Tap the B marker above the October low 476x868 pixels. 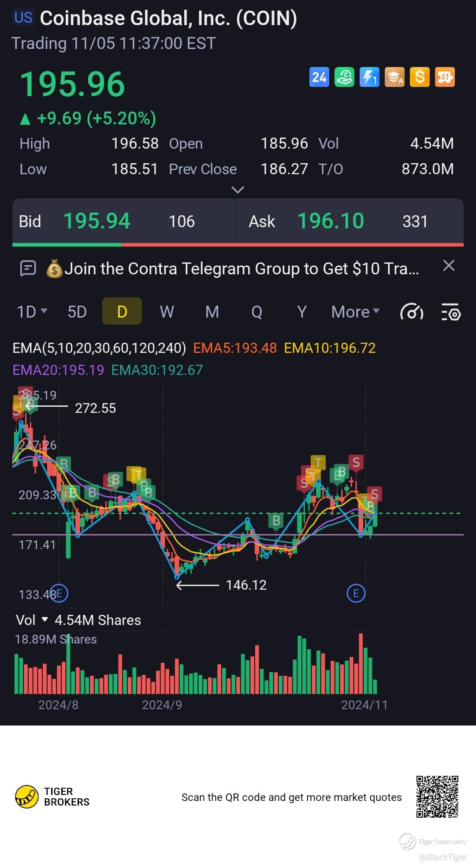click(276, 521)
